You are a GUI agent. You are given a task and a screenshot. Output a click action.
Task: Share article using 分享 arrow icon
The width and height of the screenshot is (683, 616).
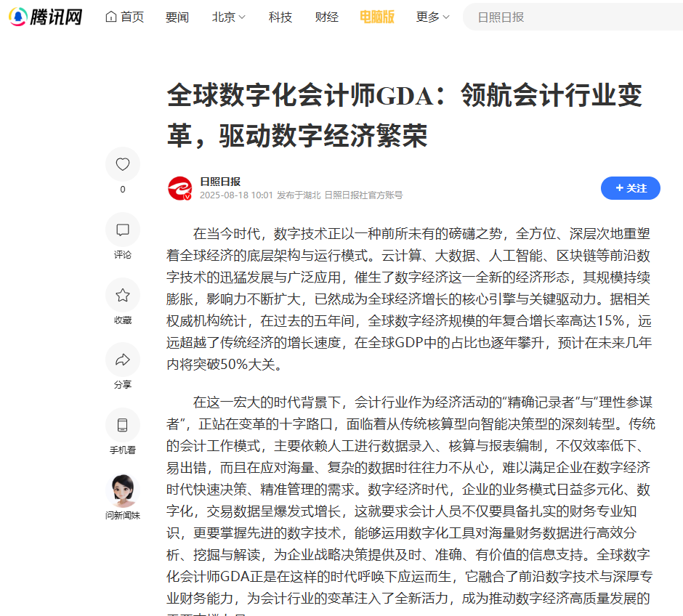(123, 360)
